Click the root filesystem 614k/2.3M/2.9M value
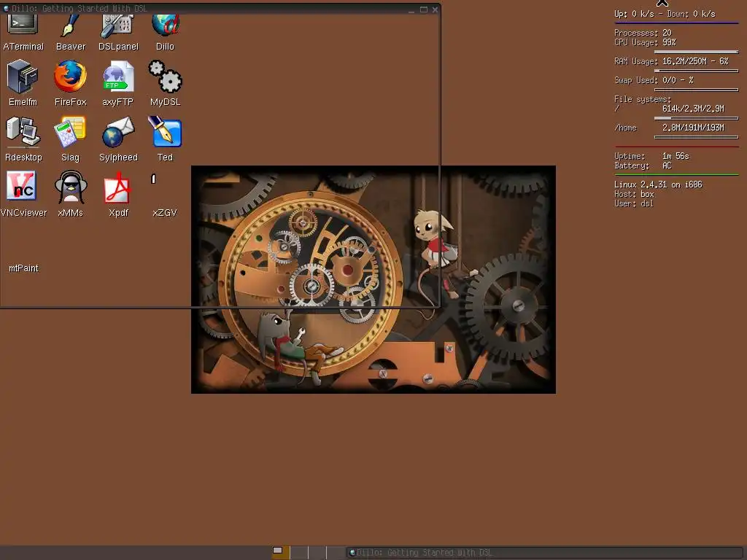This screenshot has height=560, width=747. tap(693, 109)
